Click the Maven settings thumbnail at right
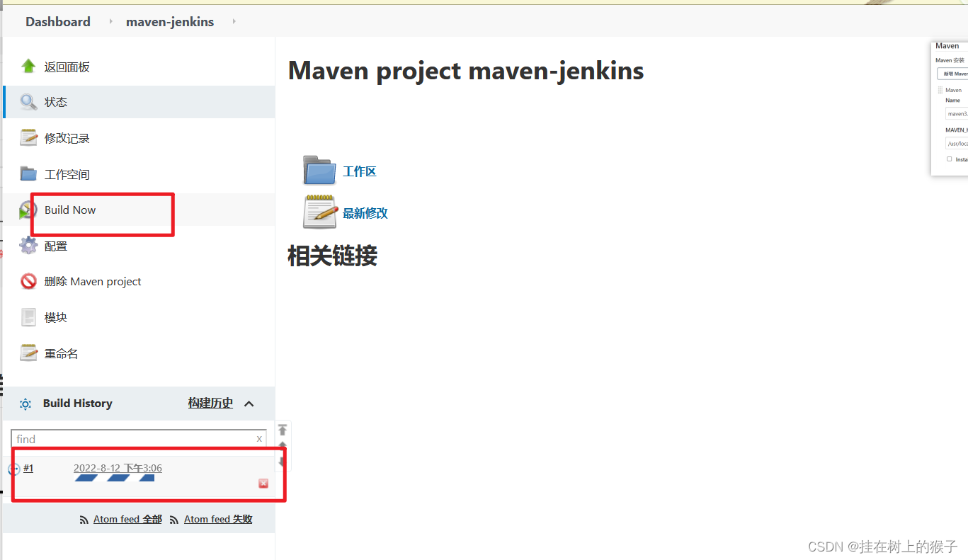Viewport: 968px width, 560px height. [x=950, y=108]
